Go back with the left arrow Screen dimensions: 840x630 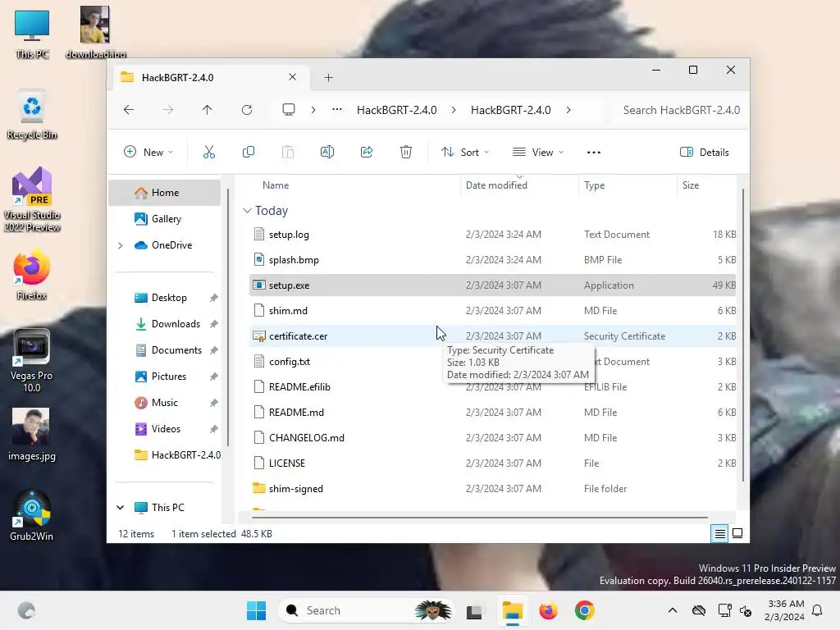[x=129, y=110]
